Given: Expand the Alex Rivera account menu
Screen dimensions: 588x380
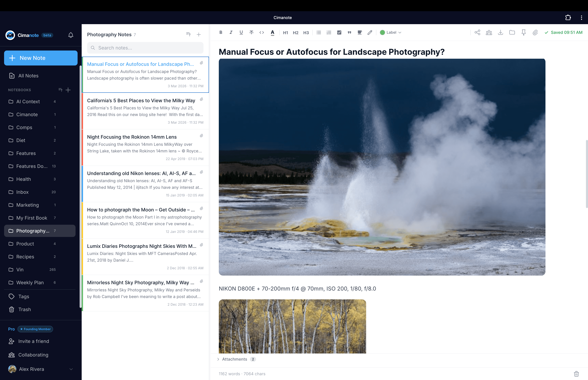Looking at the screenshot, I should point(71,369).
